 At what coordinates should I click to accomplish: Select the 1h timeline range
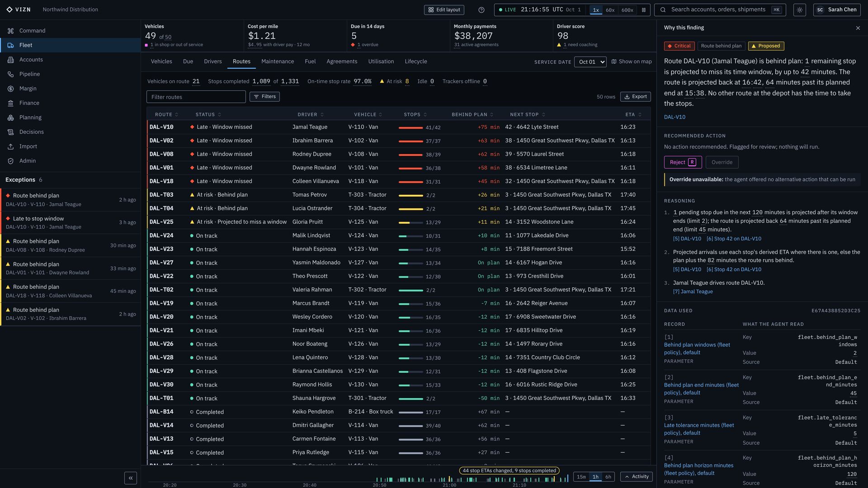pyautogui.click(x=595, y=477)
